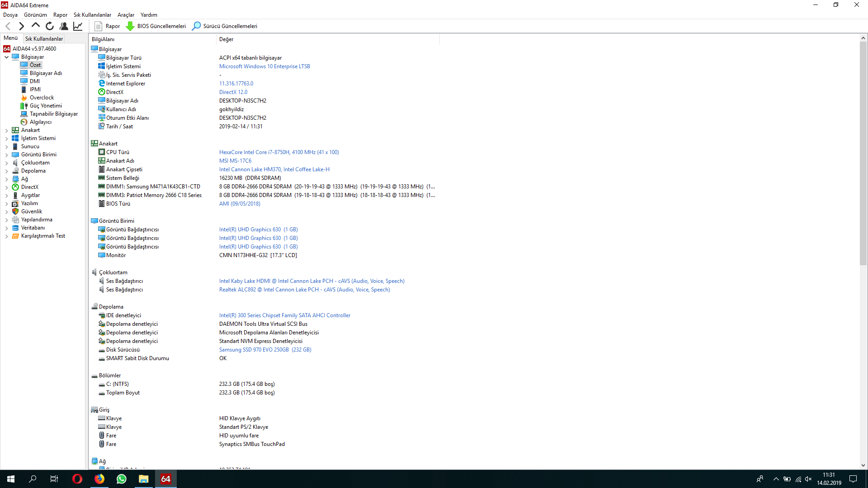Click the vertical scrollbar up arrow
This screenshot has height=488, width=868.
pos(863,38)
